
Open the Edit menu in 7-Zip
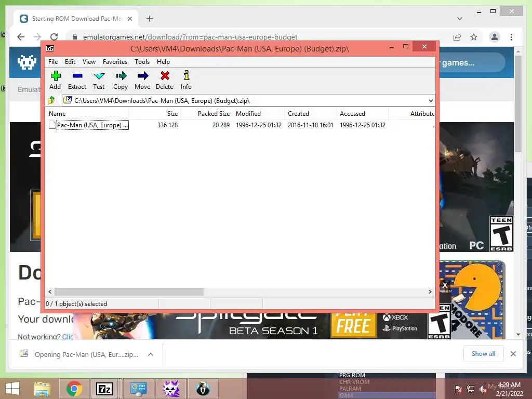coord(70,62)
